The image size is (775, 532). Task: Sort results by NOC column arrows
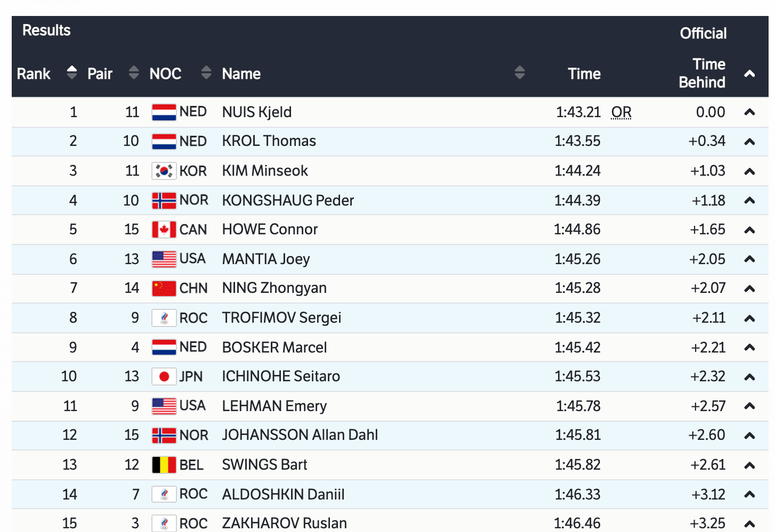(x=206, y=72)
